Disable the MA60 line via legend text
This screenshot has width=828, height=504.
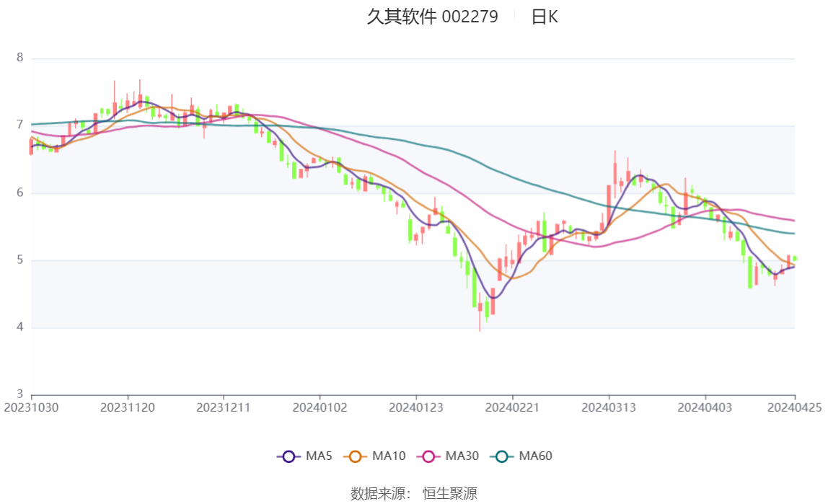536,456
